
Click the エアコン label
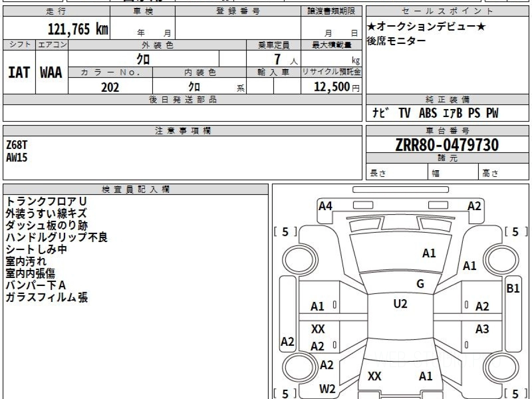pyautogui.click(x=52, y=45)
